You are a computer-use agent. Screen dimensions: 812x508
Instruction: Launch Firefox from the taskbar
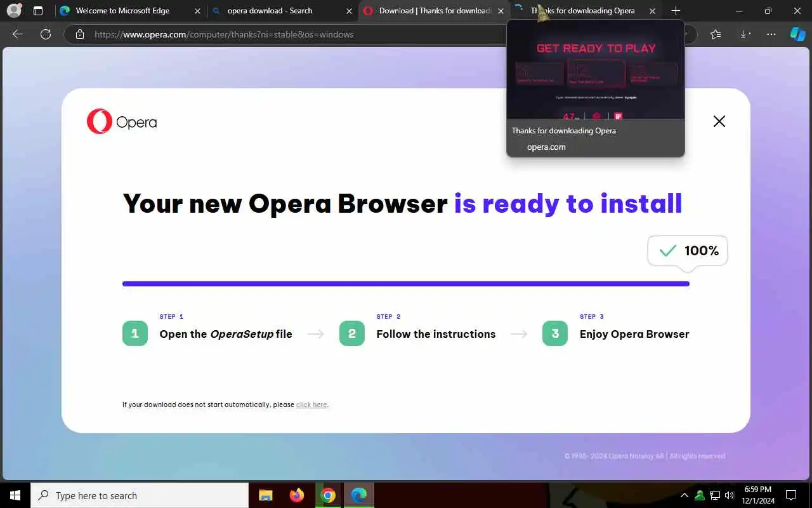pos(296,495)
